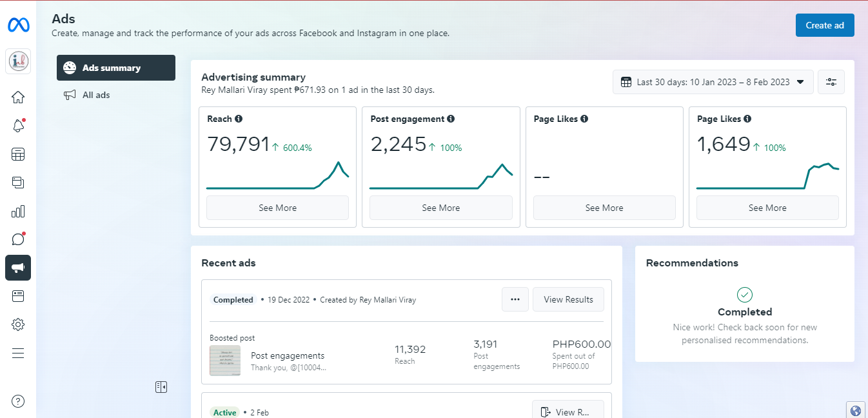This screenshot has width=868, height=418.
Task: Click See More under Post engagement
Action: [x=441, y=208]
